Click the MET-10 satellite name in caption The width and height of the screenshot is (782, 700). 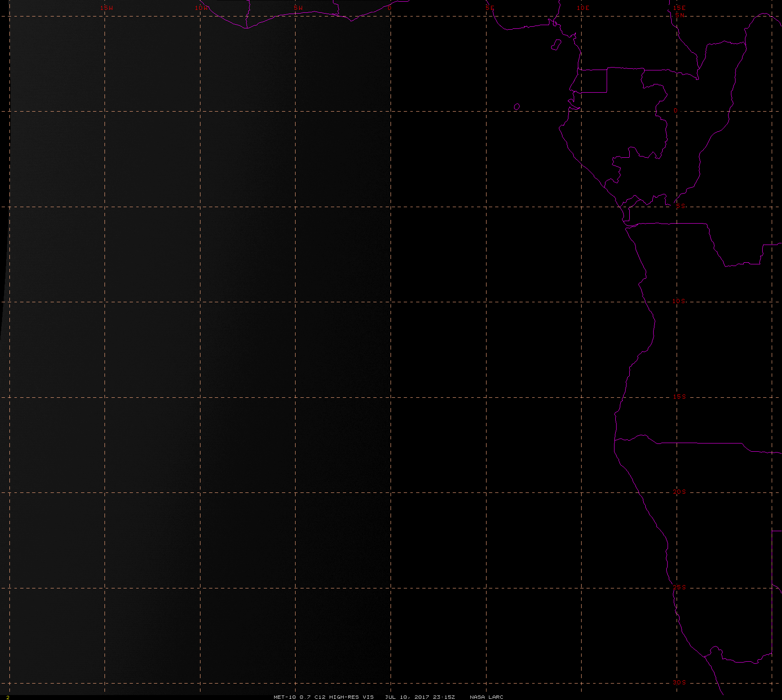coord(285,697)
